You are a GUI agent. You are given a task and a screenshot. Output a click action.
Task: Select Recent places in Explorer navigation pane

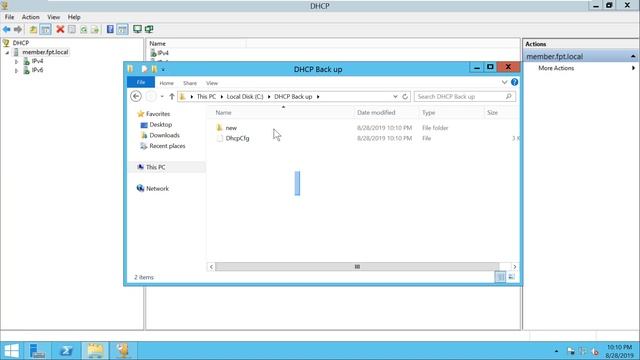(167, 146)
